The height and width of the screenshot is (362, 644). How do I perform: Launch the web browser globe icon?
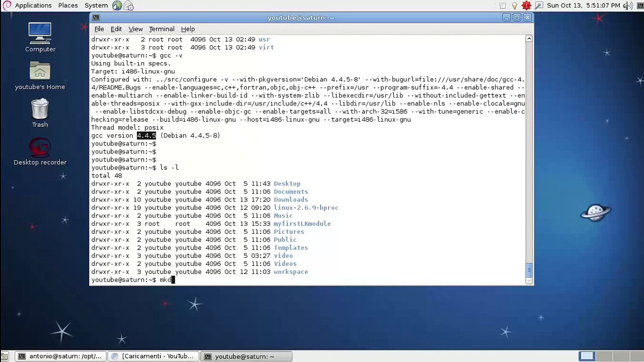coord(117,6)
